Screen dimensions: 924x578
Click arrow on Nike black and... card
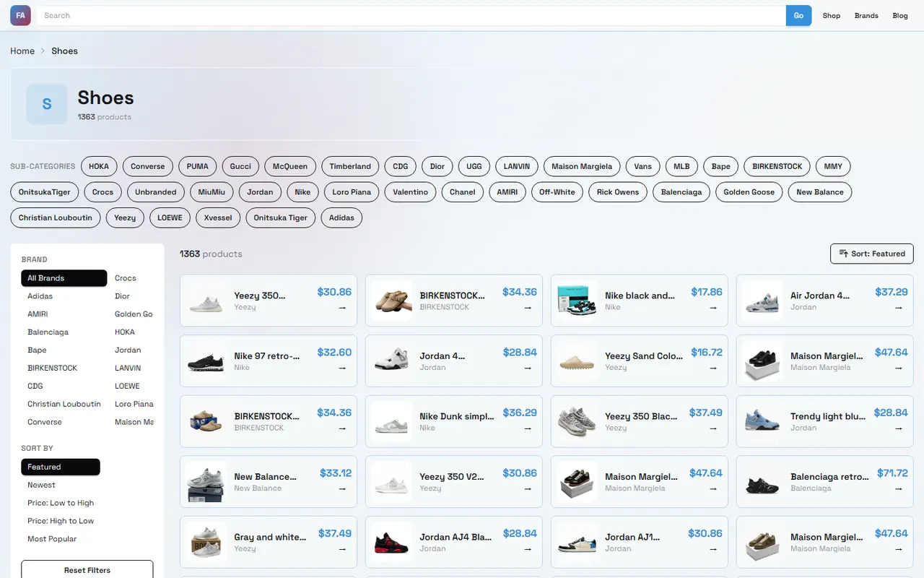click(x=713, y=308)
